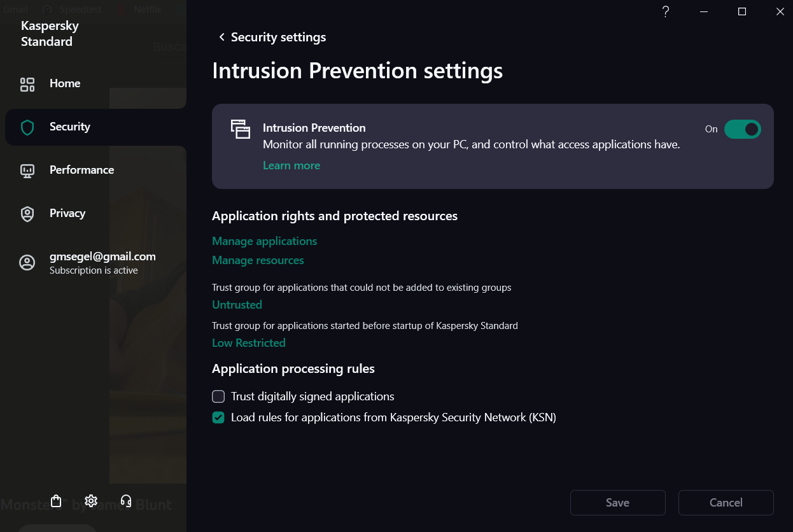The width and height of the screenshot is (793, 532).
Task: Go back using the Security settings chevron
Action: coord(221,38)
